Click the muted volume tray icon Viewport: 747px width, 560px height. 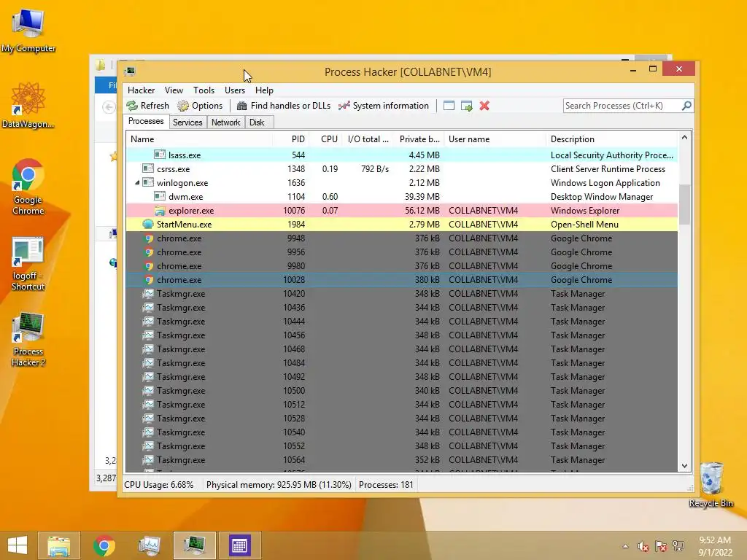643,546
